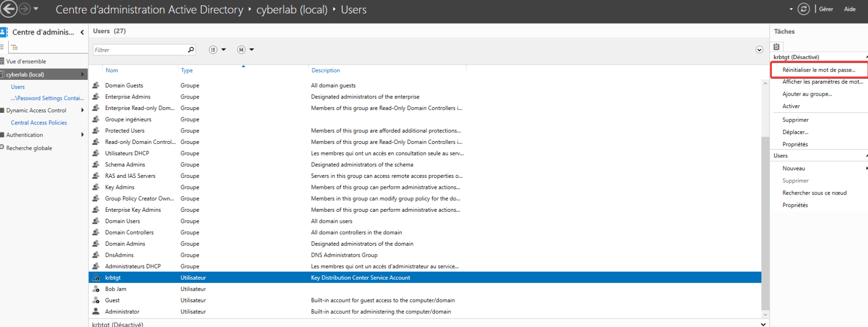Refresh the Active Directory view
Image resolution: width=868 pixels, height=327 pixels.
(804, 9)
